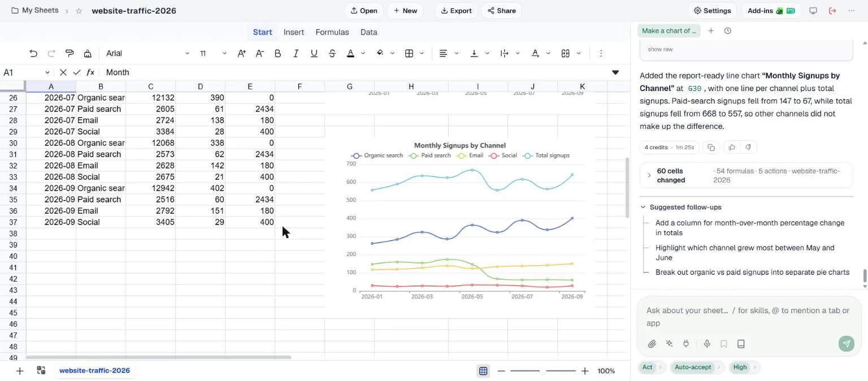
Task: Click the presentation monitor icon
Action: 813,11
